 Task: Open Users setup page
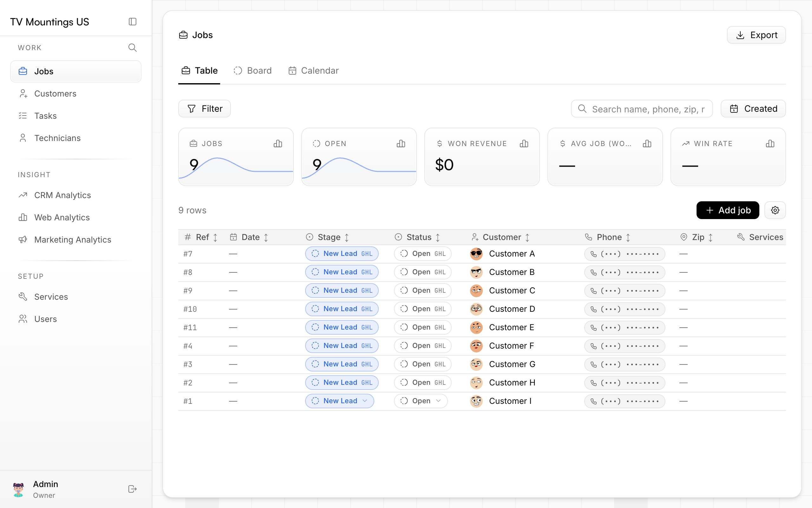[x=76, y=319]
